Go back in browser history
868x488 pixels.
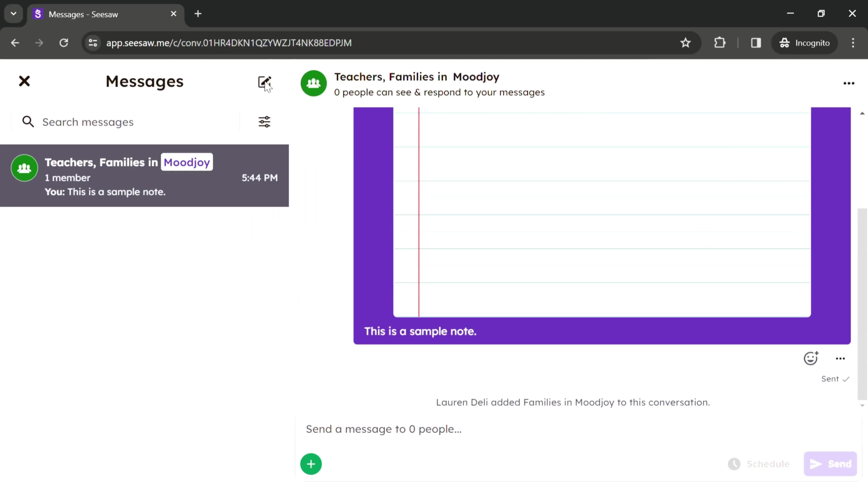click(x=15, y=43)
